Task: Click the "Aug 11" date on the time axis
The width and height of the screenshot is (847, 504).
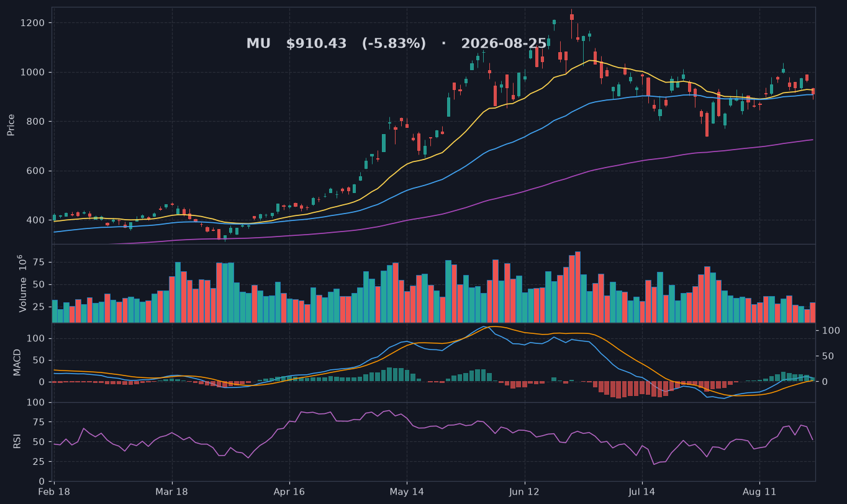Action: tap(759, 493)
